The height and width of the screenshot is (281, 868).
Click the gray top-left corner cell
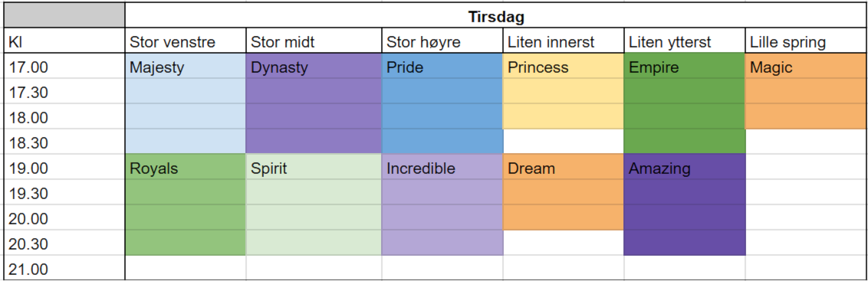click(64, 15)
